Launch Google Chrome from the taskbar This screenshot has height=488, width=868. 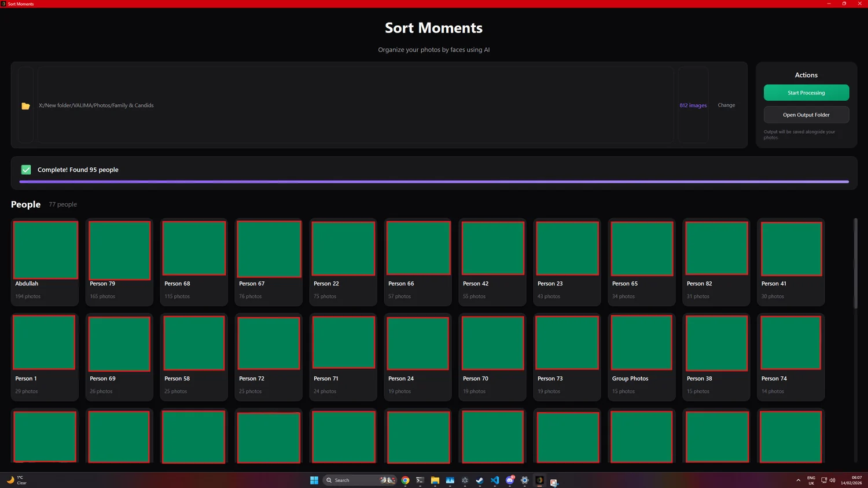coord(405,480)
